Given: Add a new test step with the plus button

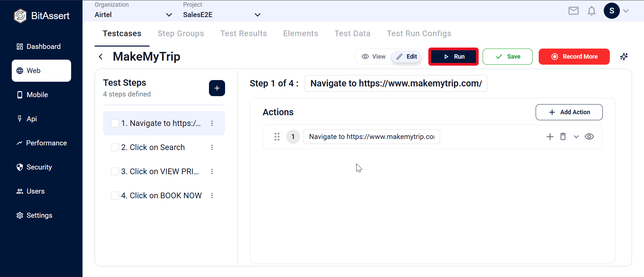Looking at the screenshot, I should coord(217,88).
